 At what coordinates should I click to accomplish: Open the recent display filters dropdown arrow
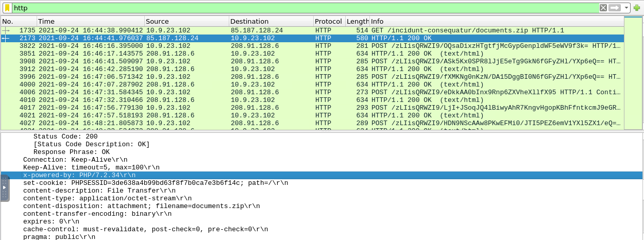(x=626, y=8)
